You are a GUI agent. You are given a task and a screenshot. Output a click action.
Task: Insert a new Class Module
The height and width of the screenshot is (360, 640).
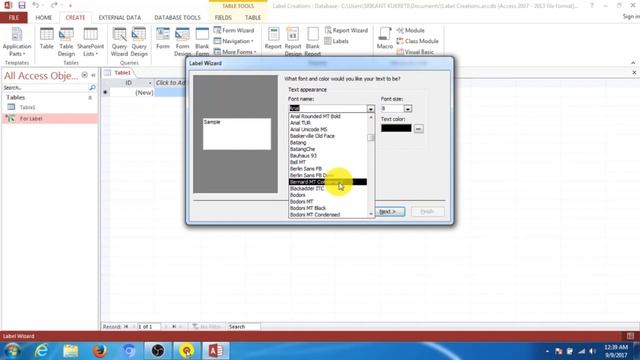coord(418,41)
